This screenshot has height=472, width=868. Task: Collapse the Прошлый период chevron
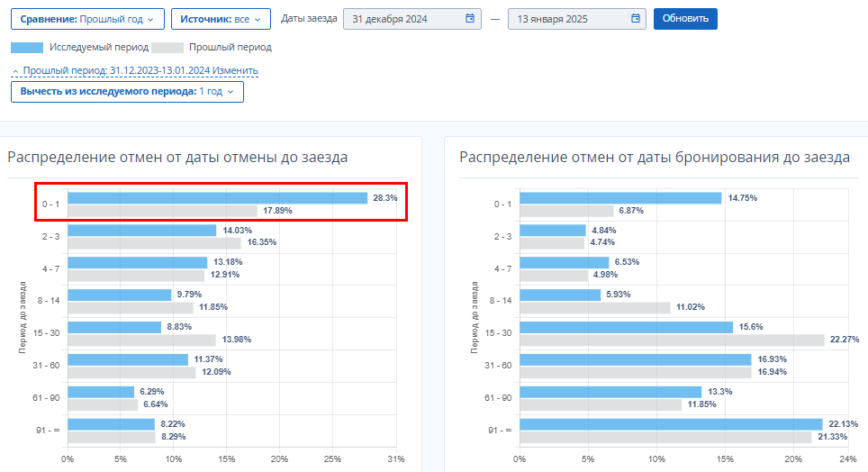pyautogui.click(x=15, y=71)
